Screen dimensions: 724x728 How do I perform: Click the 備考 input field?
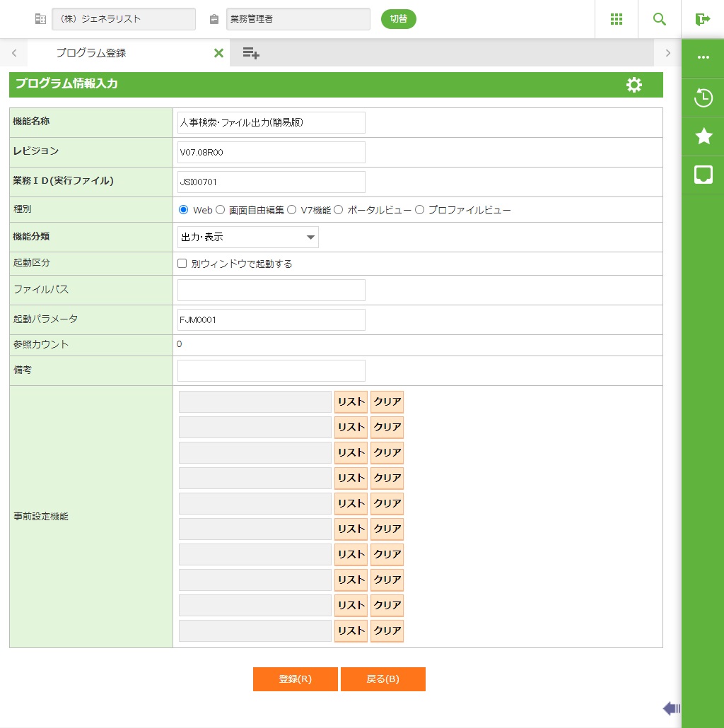[x=271, y=370]
